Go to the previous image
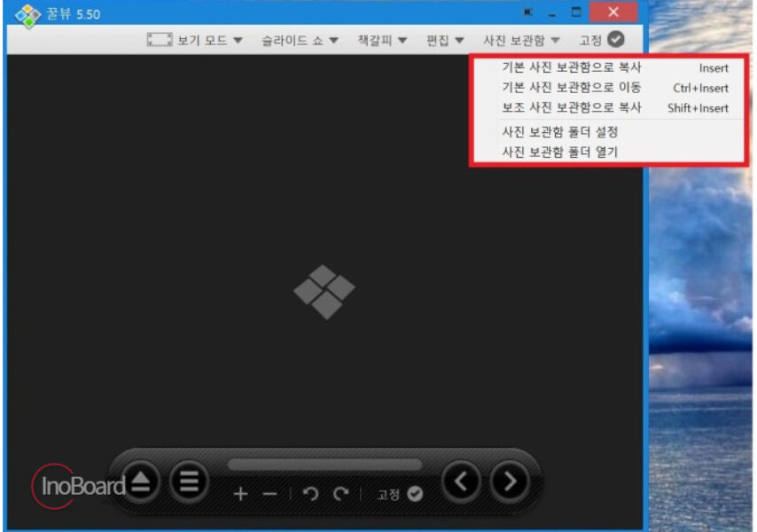 coord(461,481)
